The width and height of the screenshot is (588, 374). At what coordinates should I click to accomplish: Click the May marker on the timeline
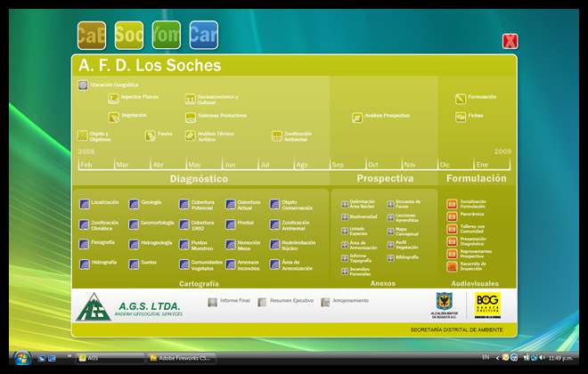tap(193, 165)
